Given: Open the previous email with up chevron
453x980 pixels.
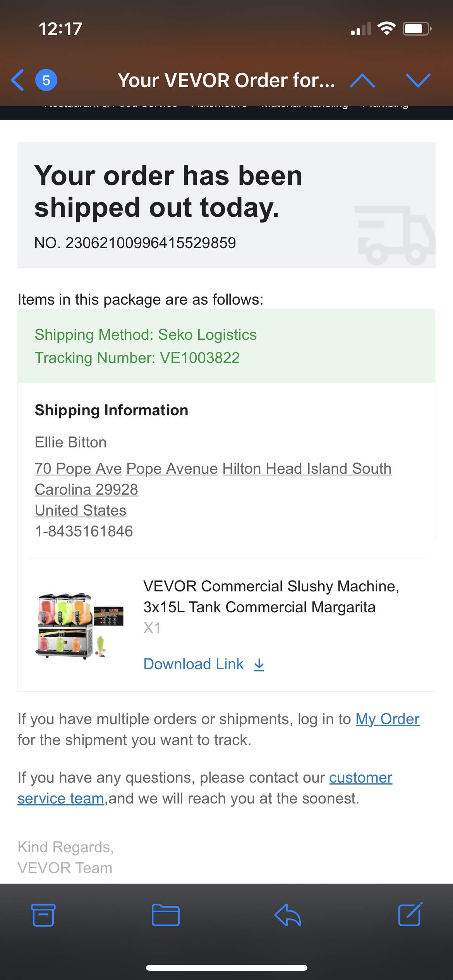Looking at the screenshot, I should [x=363, y=81].
